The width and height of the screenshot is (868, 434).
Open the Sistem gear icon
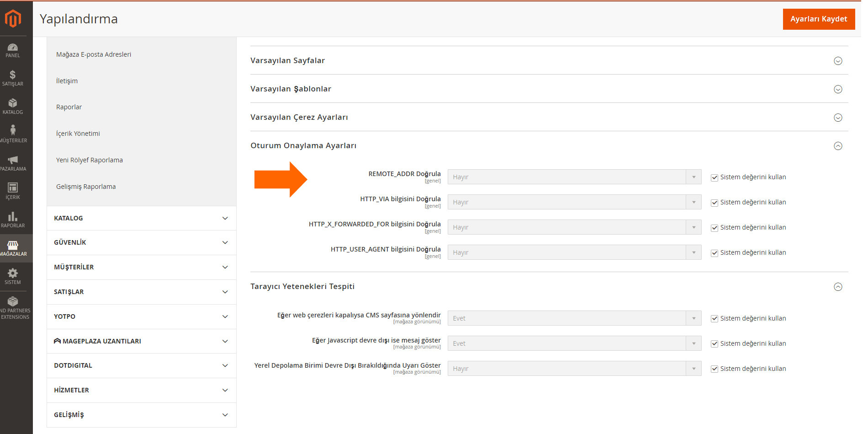(13, 273)
